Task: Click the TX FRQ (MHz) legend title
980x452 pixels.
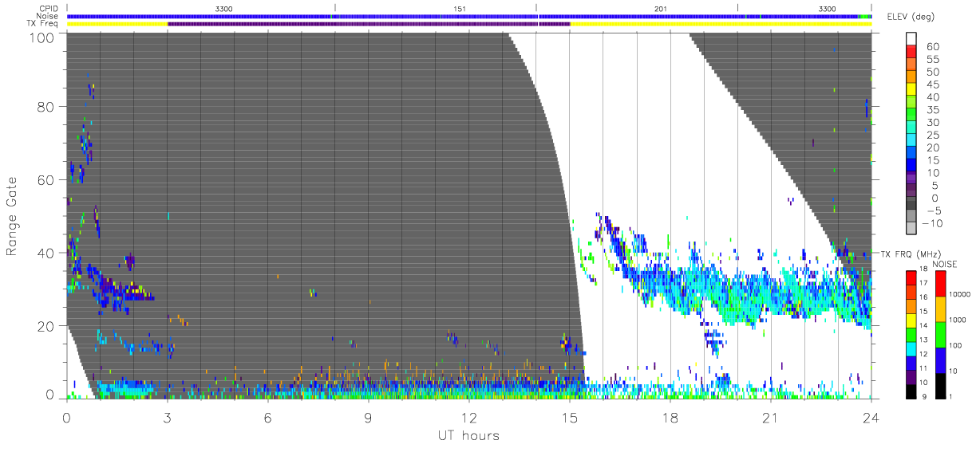Action: 911,254
